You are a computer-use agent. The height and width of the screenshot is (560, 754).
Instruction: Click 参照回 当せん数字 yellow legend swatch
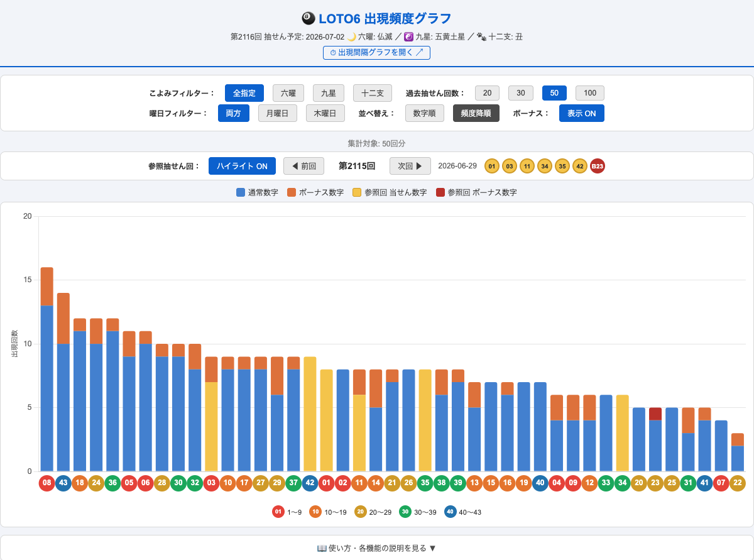click(x=357, y=192)
